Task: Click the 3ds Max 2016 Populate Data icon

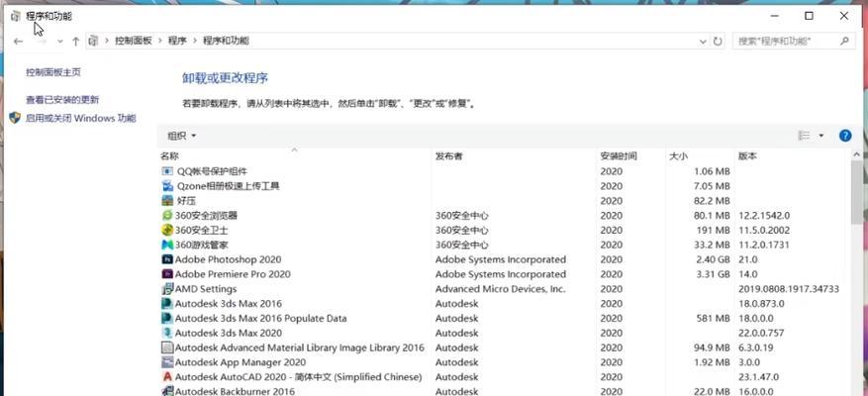Action: tap(167, 319)
